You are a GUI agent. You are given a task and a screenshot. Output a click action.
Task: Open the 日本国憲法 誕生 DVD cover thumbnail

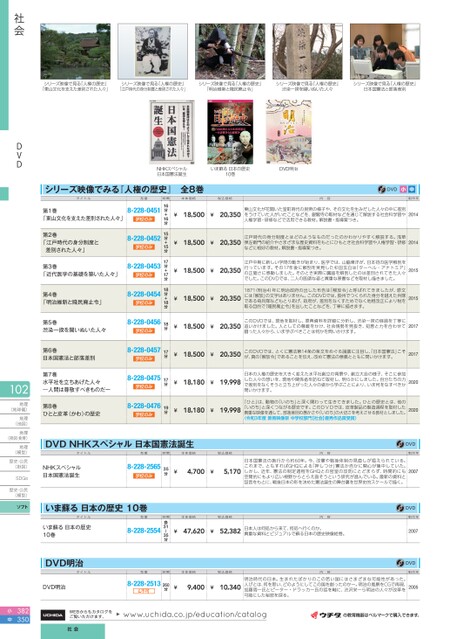[x=172, y=132]
